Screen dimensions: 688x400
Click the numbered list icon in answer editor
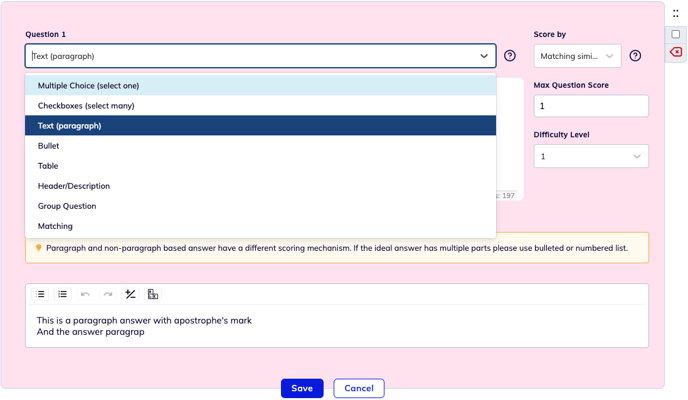tap(63, 294)
